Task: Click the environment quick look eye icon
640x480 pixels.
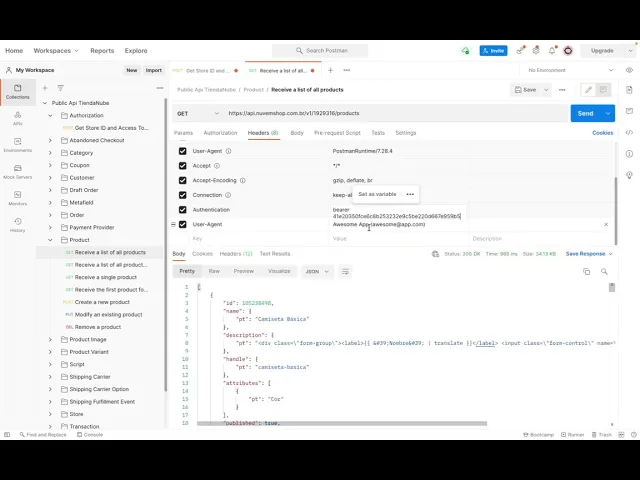Action: (629, 70)
